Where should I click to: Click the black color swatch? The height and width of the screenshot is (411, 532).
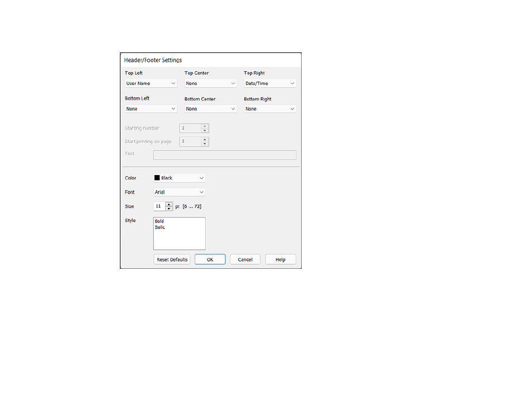157,178
